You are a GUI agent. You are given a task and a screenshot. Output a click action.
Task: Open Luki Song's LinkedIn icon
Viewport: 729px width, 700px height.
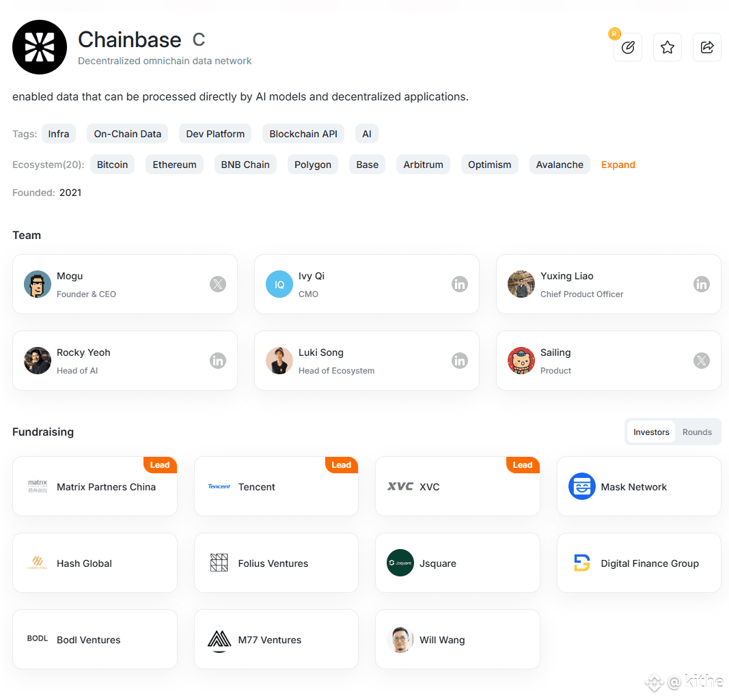pos(459,361)
